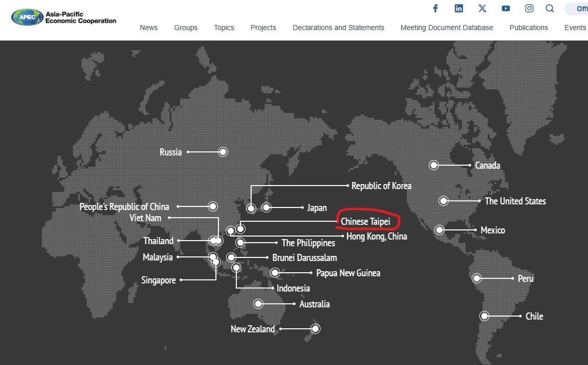Click the X (Twitter) icon
588x365 pixels.
(482, 8)
